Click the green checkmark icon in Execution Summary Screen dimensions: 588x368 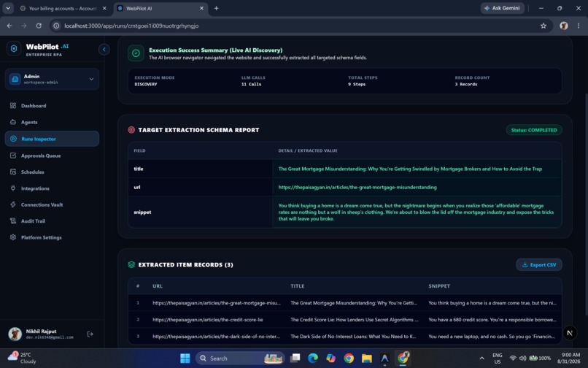(x=136, y=53)
